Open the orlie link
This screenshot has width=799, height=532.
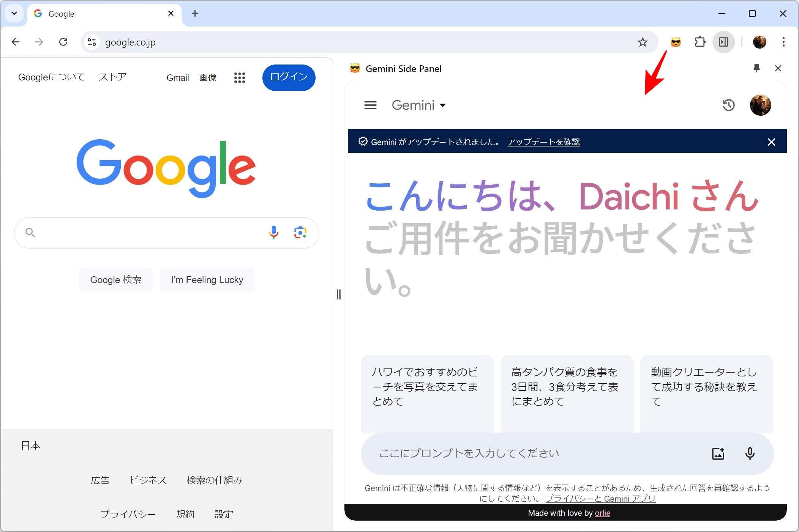602,513
